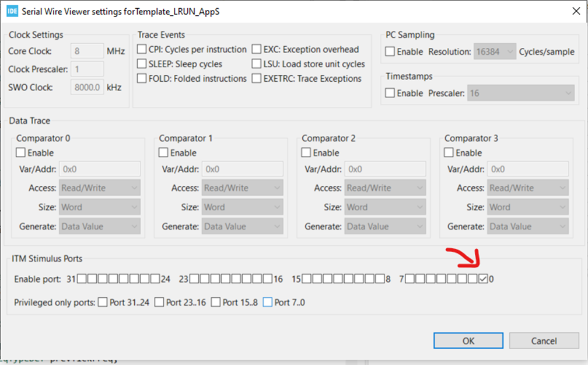
Task: Enable CPI: Cycles per instruction tracing
Action: click(141, 49)
